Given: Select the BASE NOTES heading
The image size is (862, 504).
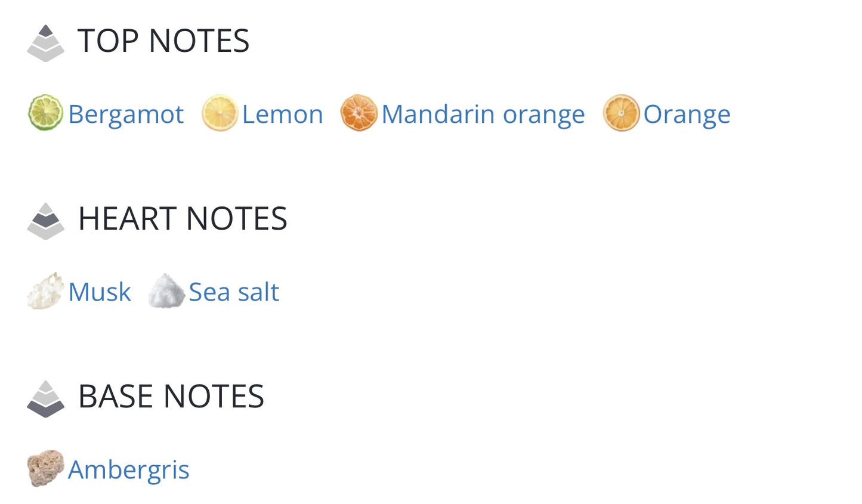Looking at the screenshot, I should (x=171, y=397).
